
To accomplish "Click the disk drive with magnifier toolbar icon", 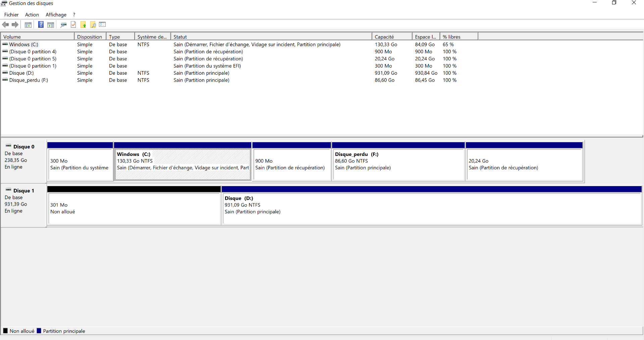I will coord(63,24).
